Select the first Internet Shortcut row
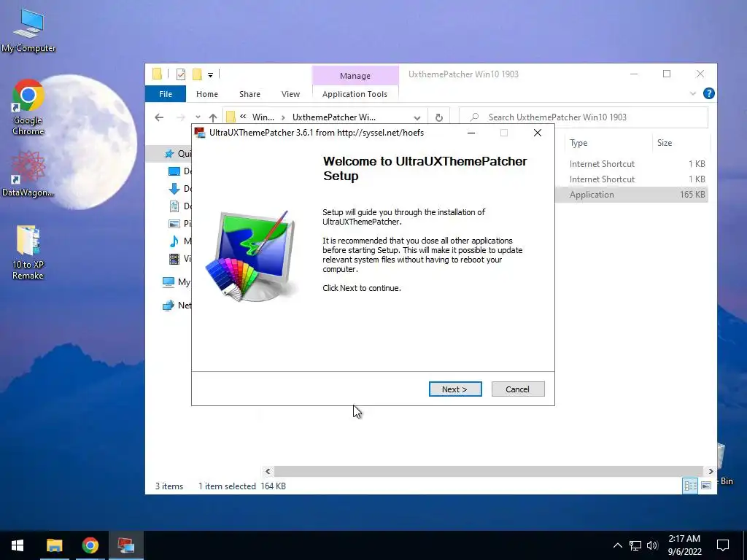 pos(632,164)
